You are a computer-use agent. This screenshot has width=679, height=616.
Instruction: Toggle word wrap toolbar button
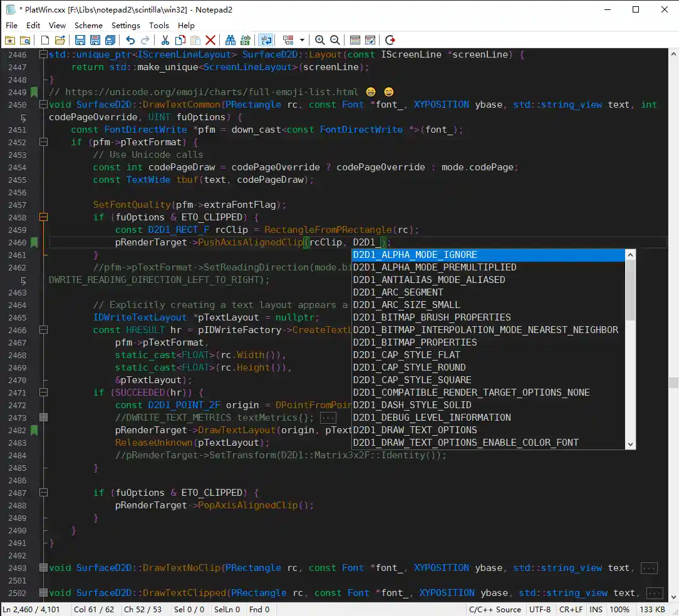tap(266, 40)
